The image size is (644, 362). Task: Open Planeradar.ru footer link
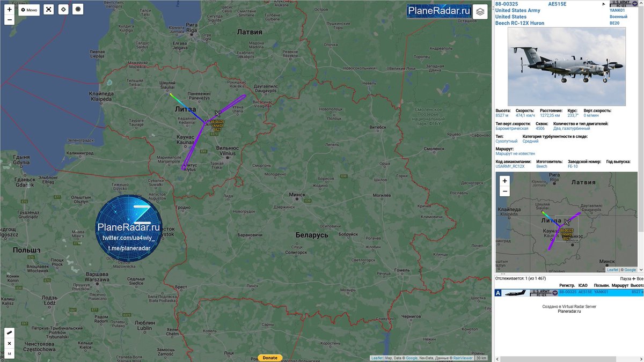point(569,311)
